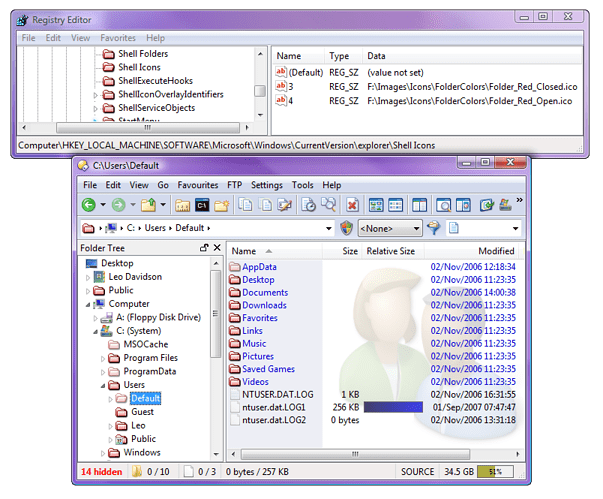Click the ntuser.dat.LOG1 relative size bar
This screenshot has width=603, height=499.
[x=393, y=407]
